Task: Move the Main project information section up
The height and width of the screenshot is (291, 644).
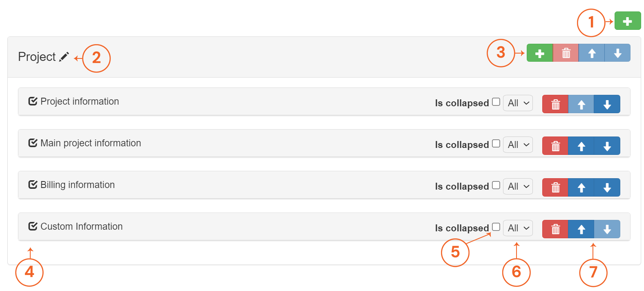Action: click(x=581, y=145)
